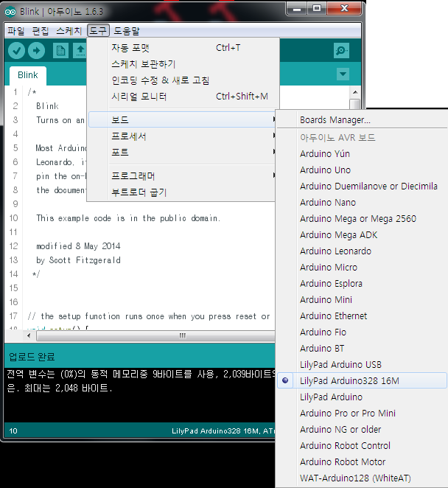448x488 pixels.
Task: Open the 도움말 menu
Action: click(127, 31)
